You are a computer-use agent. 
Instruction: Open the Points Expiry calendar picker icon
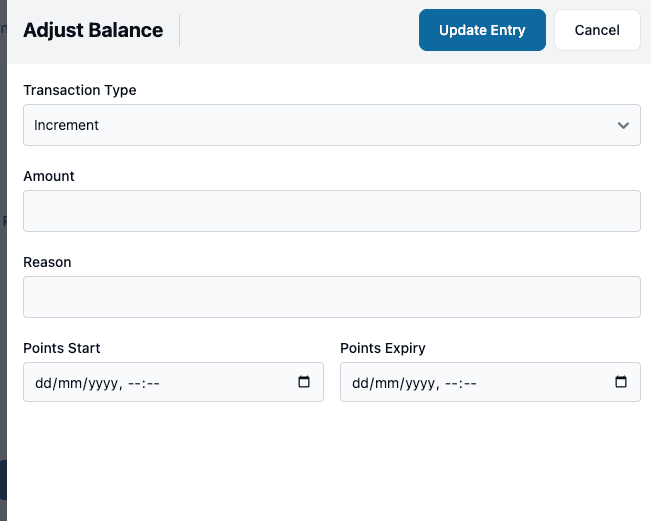pos(621,382)
